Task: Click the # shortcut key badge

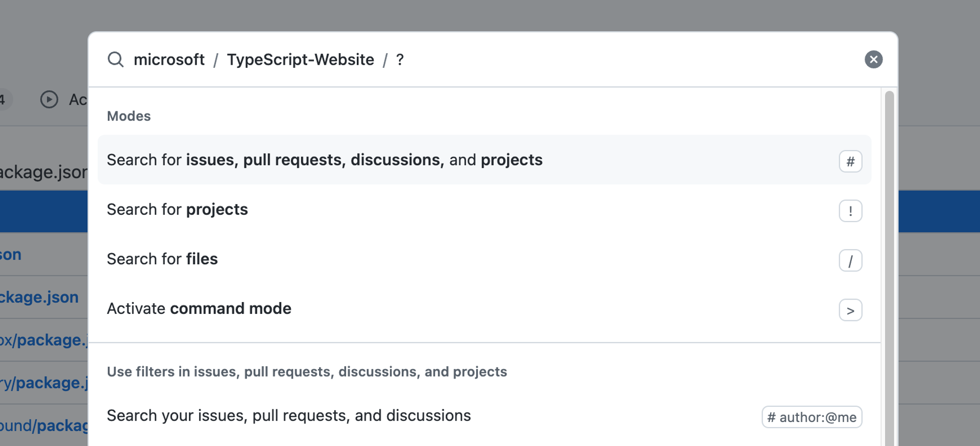Action: click(x=850, y=161)
